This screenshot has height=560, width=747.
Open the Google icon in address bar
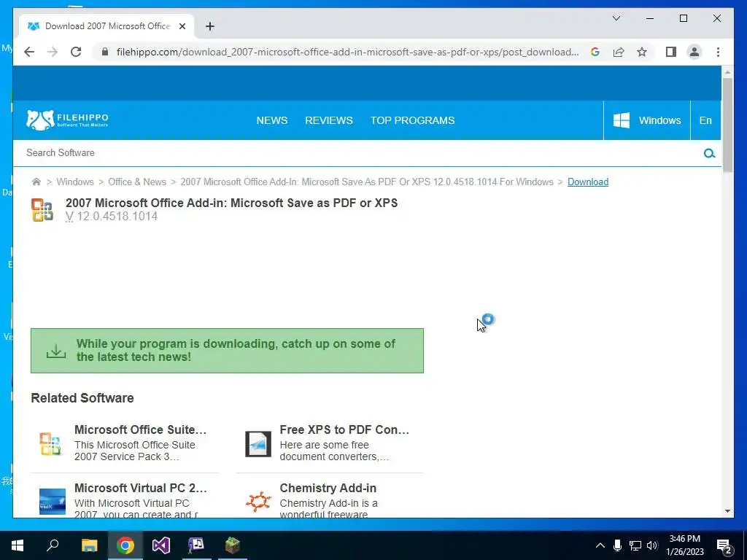click(595, 52)
